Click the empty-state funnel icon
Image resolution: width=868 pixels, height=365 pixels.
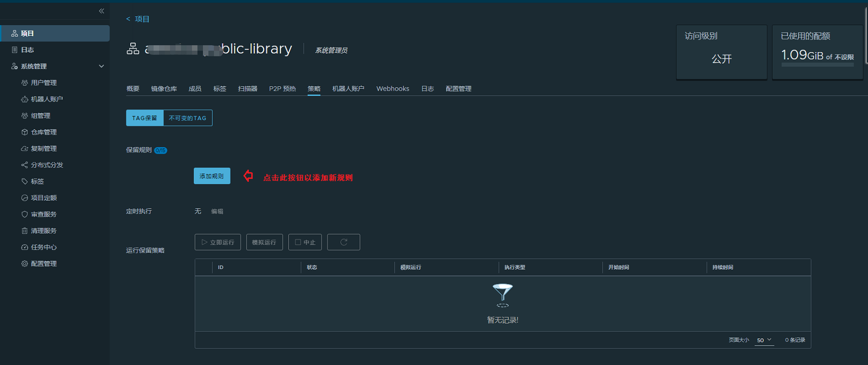click(502, 295)
